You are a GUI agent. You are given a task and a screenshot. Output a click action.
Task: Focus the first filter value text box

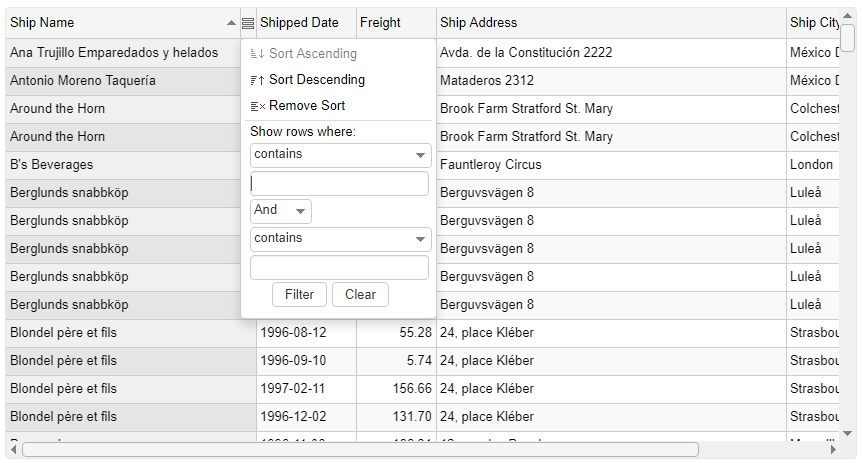point(339,184)
